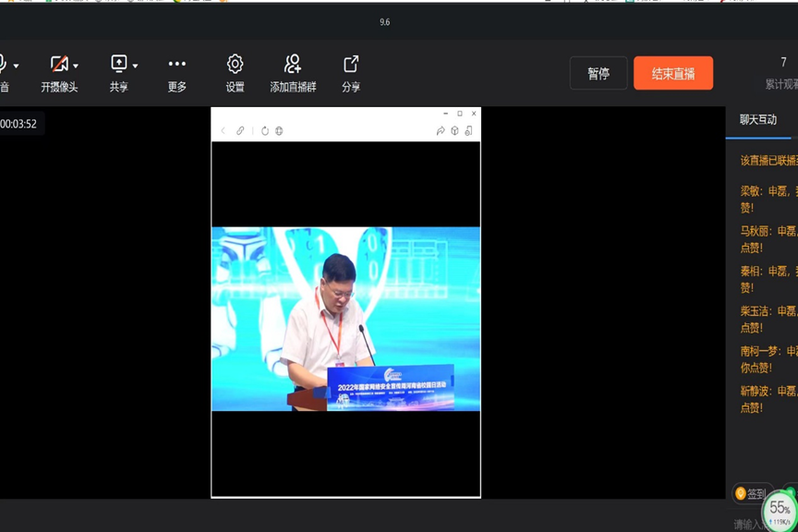
Task: Click the 分享 share icon
Action: (351, 65)
